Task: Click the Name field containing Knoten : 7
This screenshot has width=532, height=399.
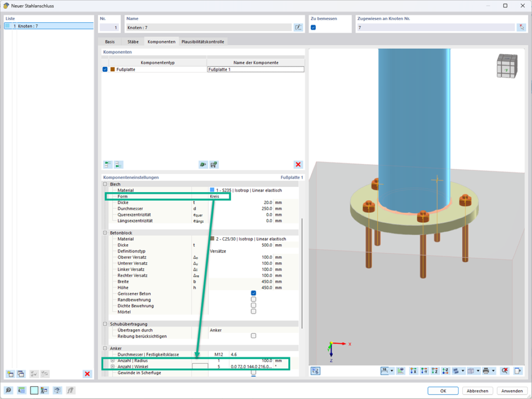Action: pyautogui.click(x=209, y=27)
